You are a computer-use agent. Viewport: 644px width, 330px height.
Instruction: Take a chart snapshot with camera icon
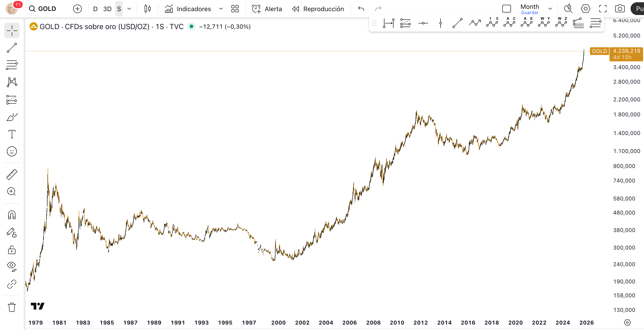coord(620,9)
